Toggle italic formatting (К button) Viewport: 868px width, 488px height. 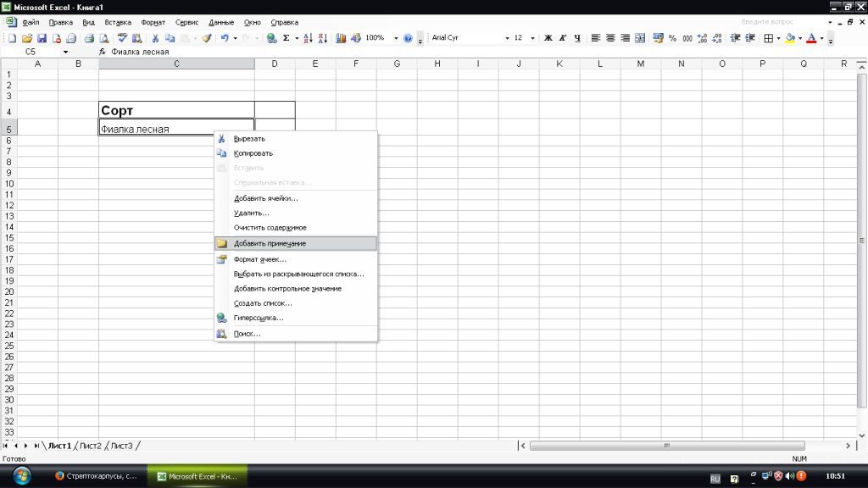[563, 38]
